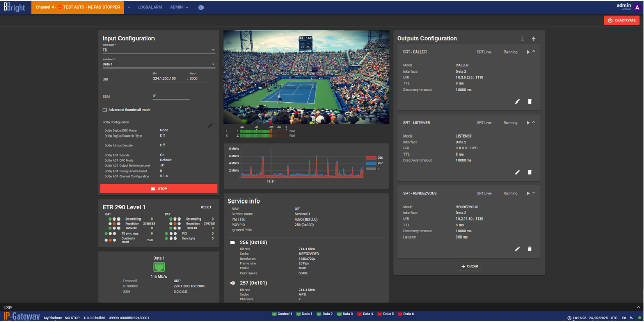This screenshot has width=644, height=322.
Task: Edit the SRT - LISTENER output
Action: [x=518, y=172]
